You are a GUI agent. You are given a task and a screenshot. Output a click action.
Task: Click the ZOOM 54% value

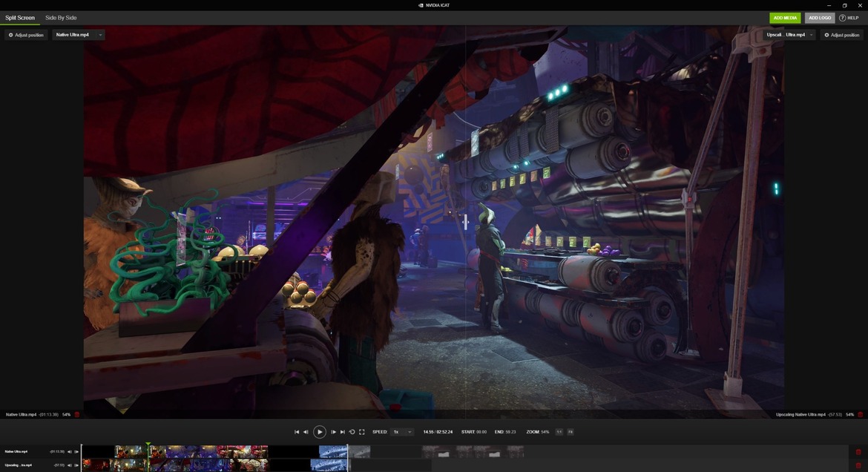coord(543,432)
